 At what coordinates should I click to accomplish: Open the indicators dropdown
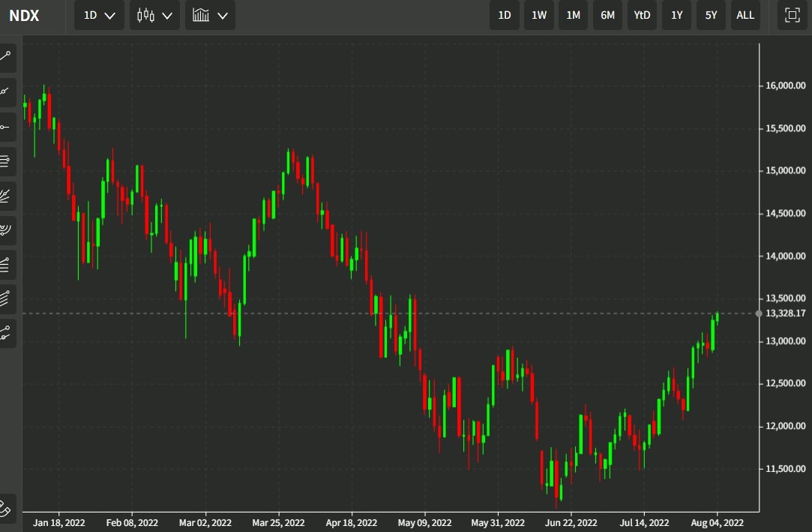click(x=210, y=15)
